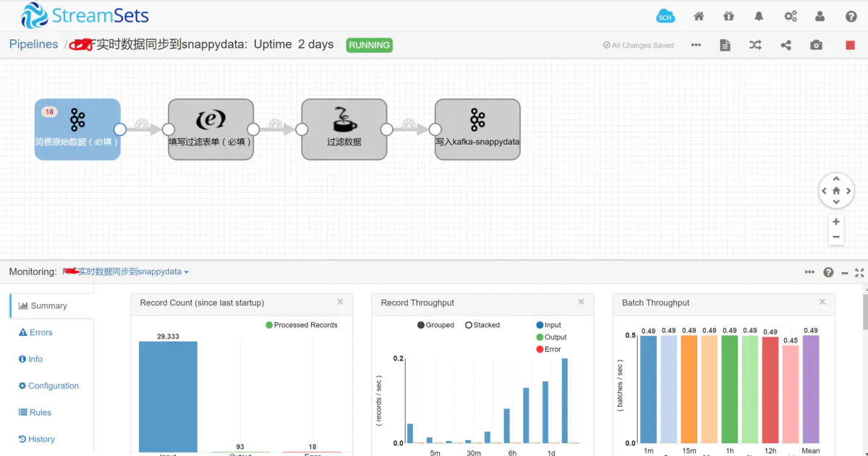Open help question mark in header

[x=851, y=16]
